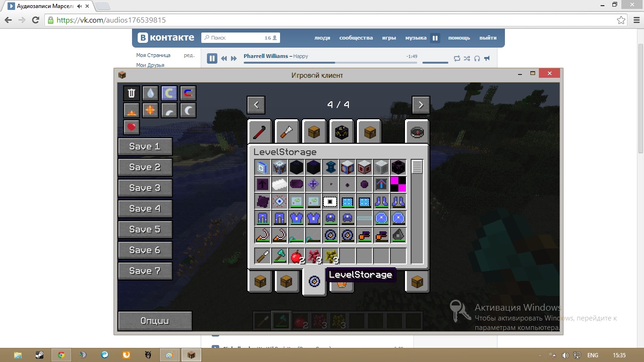644x362 pixels.
Task: Click the Save 6 button
Action: point(145,250)
